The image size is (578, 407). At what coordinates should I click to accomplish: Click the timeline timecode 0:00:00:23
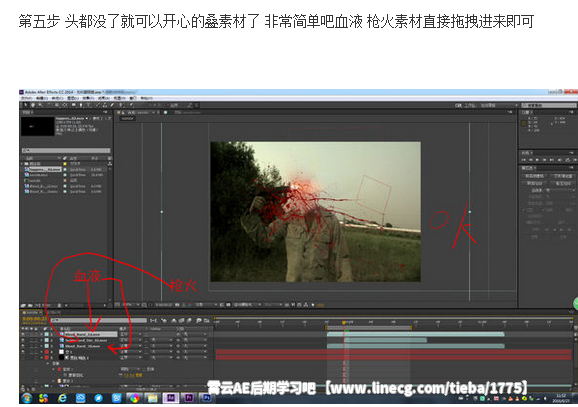pos(35,319)
